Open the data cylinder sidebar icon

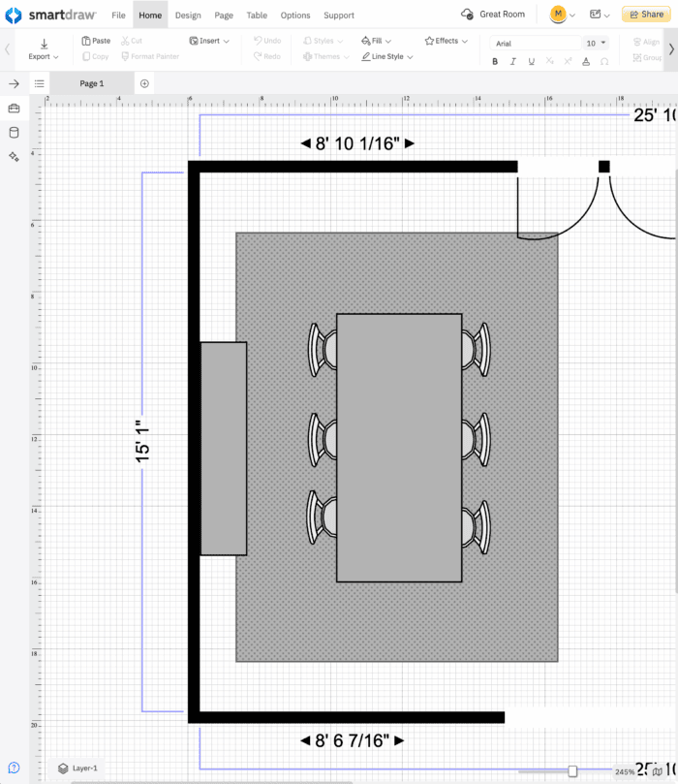click(x=14, y=133)
